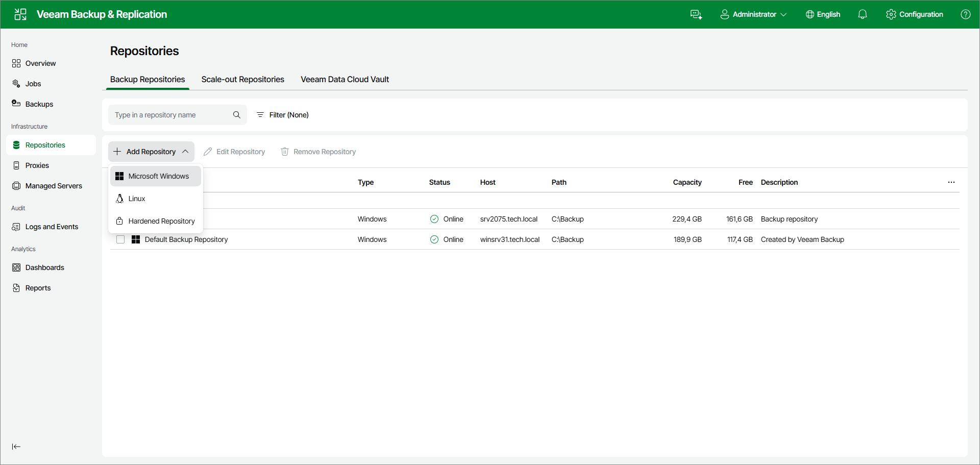Click the srv2075.tech.local host cell
This screenshot has width=980, height=465.
point(508,219)
